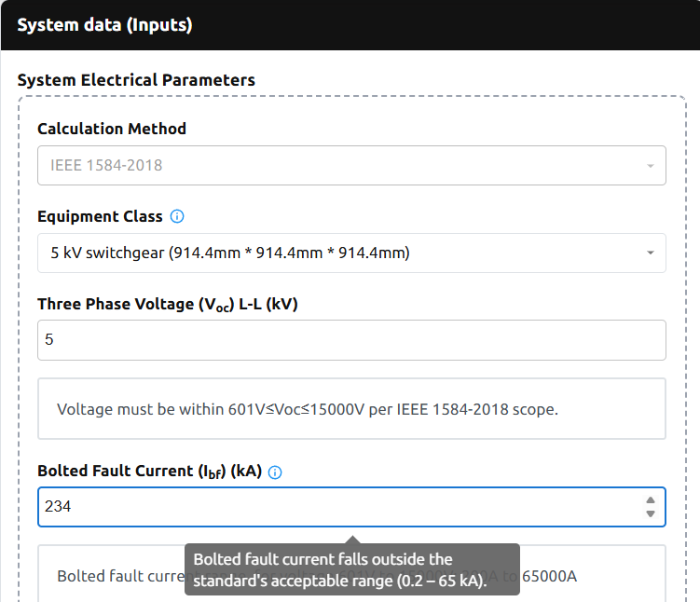The image size is (700, 602).
Task: Click the Bolted Fault Current (kA) label
Action: click(x=151, y=472)
